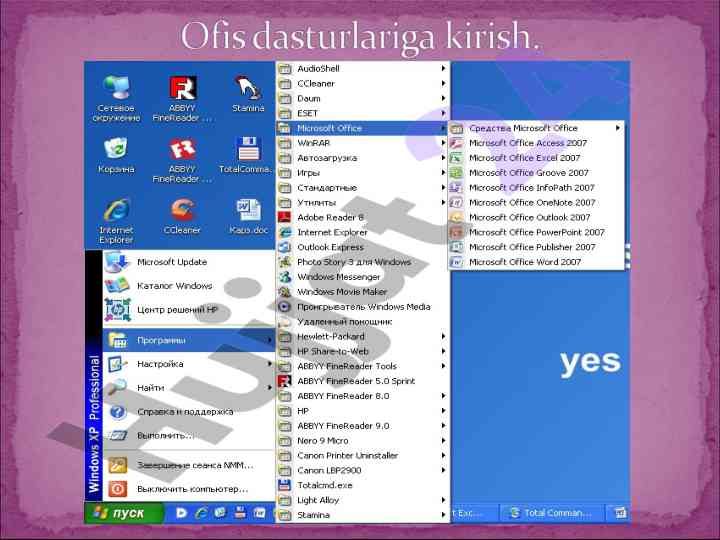
Task: Open the Recycle Bin (Корзина) desktop icon
Action: pos(116,152)
